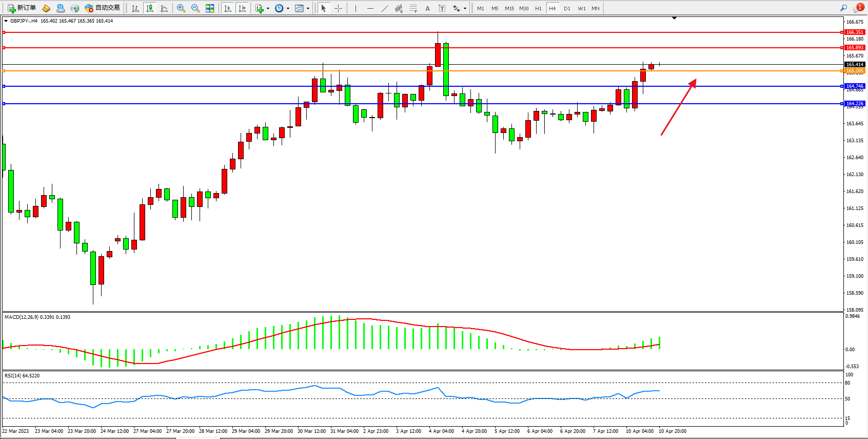Screen dimensions: 868x439
Task: Switch chart to line chart mode
Action: pyautogui.click(x=164, y=8)
